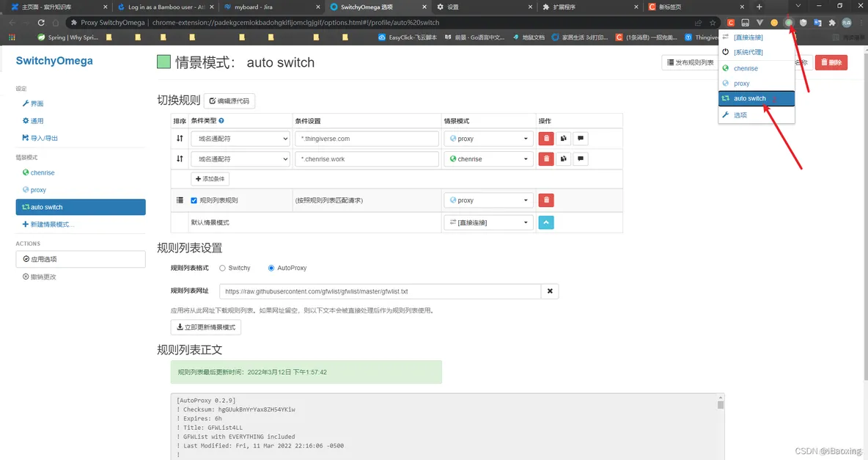Delete the *.thingiverse.com rule

(546, 139)
